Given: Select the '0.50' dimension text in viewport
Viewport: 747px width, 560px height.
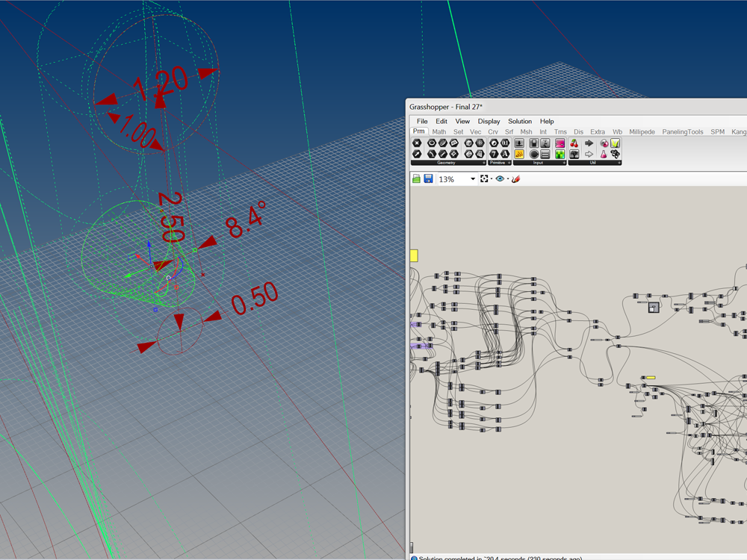Looking at the screenshot, I should point(255,298).
